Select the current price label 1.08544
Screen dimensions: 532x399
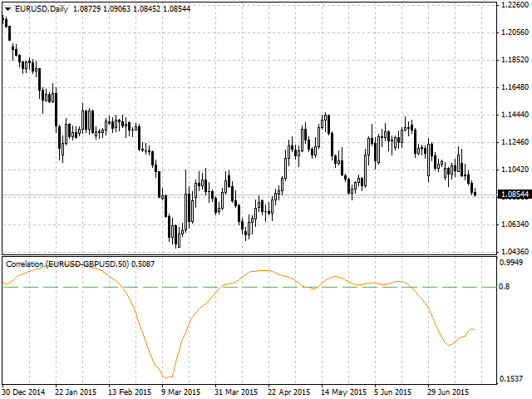click(x=515, y=195)
